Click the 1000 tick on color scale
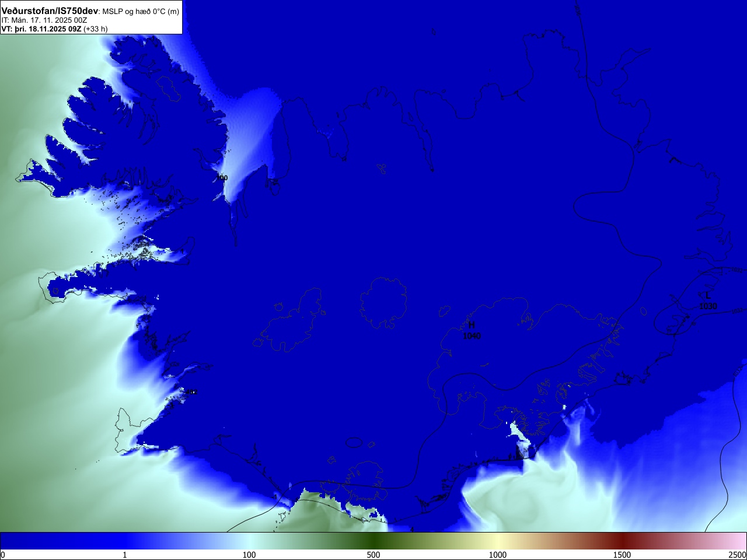 click(498, 555)
